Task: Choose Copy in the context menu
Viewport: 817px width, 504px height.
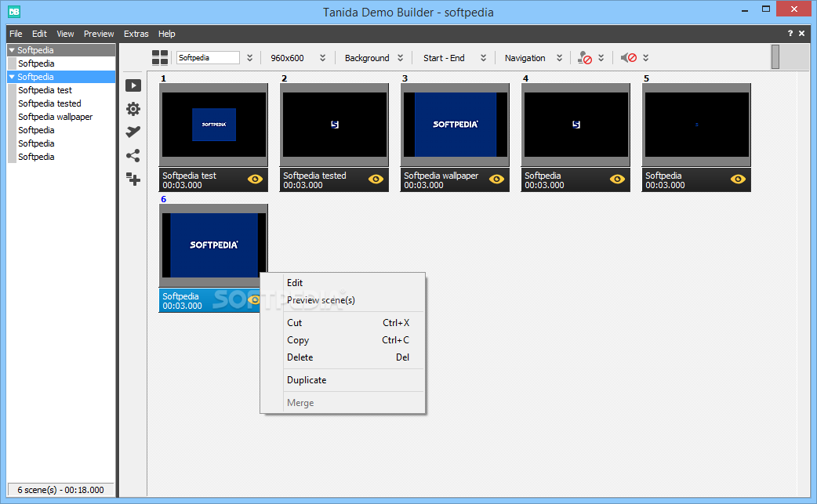Action: (343, 340)
